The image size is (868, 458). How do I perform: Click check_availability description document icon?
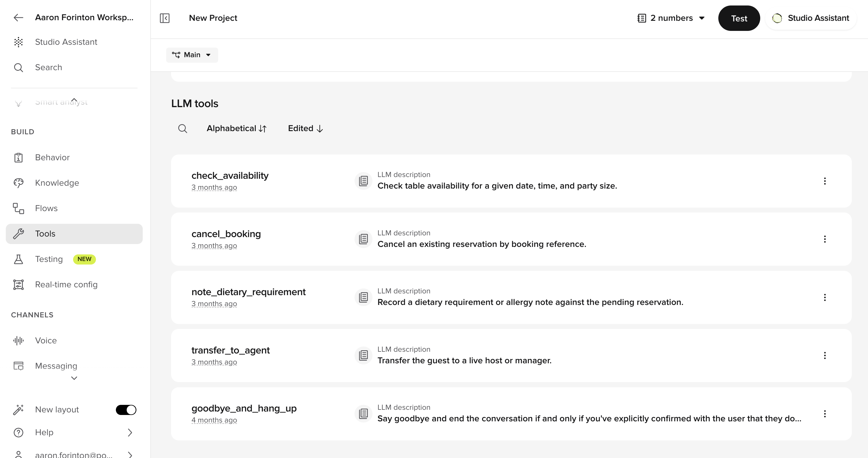(x=363, y=181)
